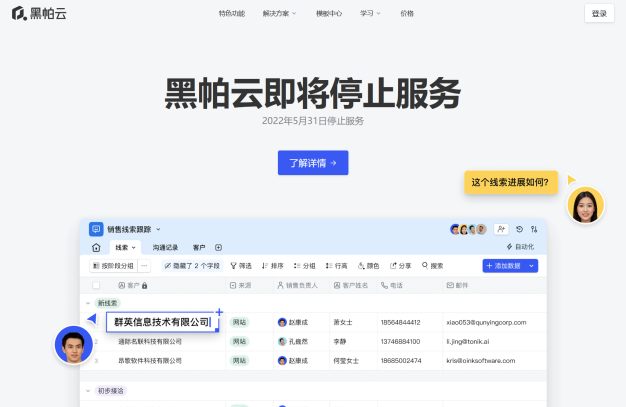Click the 网站 tag in 群英信息技术 row
626x407 pixels.
click(239, 322)
